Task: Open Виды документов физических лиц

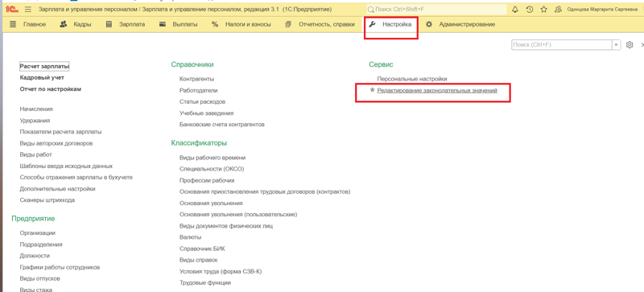Action: click(x=226, y=226)
